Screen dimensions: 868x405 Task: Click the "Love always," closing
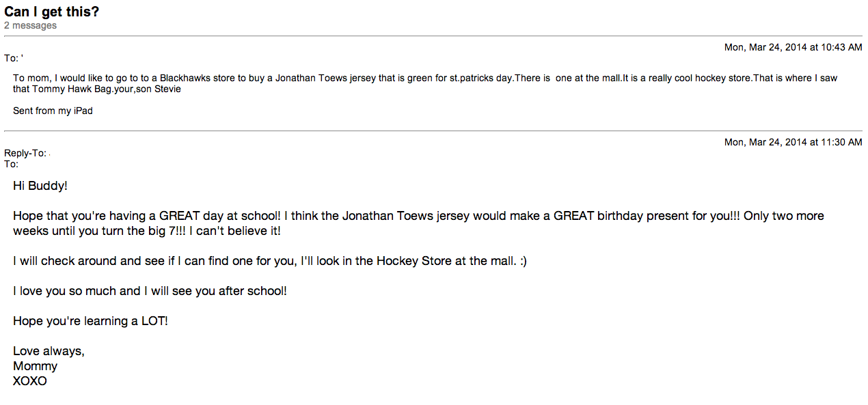coord(49,351)
